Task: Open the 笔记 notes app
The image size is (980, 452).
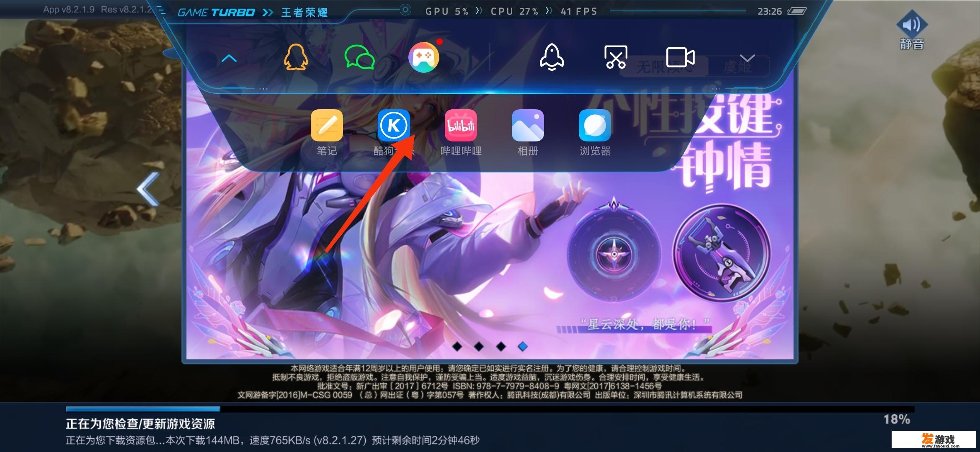Action: (327, 126)
